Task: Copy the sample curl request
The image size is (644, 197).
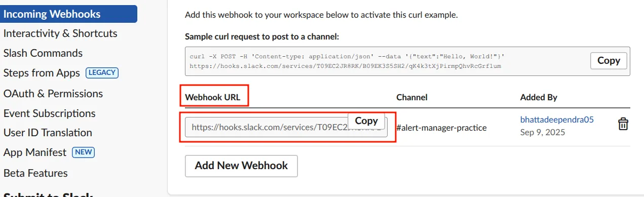Action: pyautogui.click(x=609, y=61)
